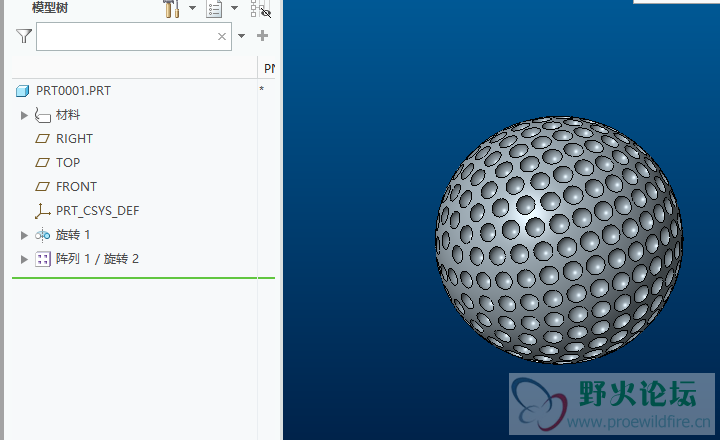Click the TOP datum plane icon

(x=42, y=163)
